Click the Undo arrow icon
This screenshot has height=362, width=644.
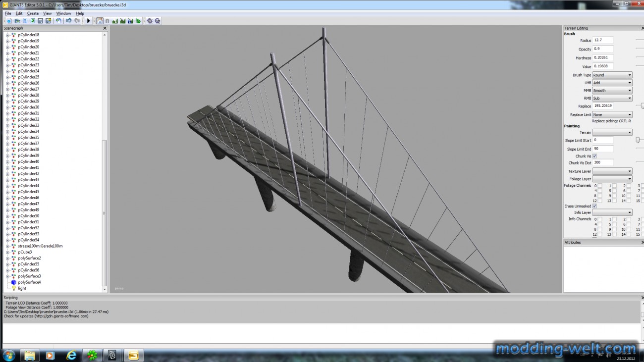coord(69,21)
